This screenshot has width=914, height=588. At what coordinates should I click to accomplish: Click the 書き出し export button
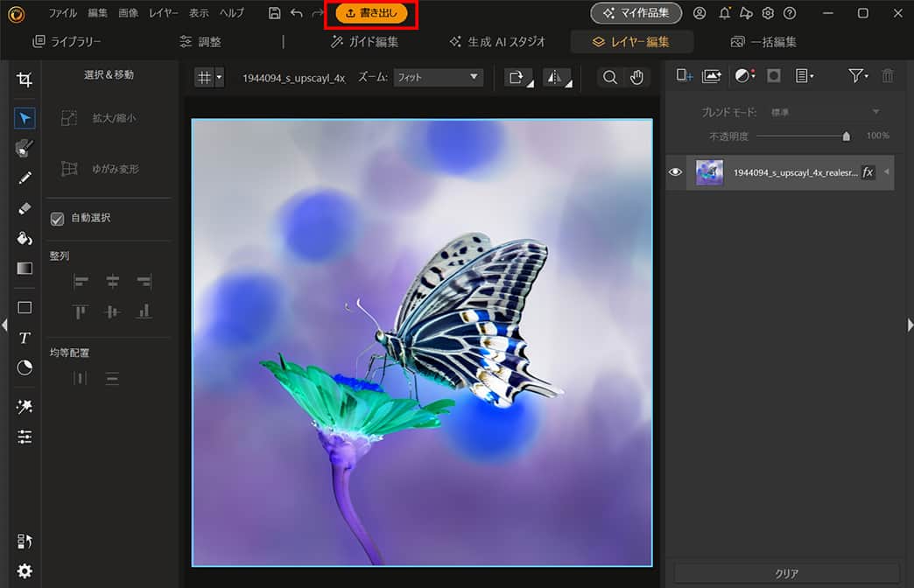point(371,13)
